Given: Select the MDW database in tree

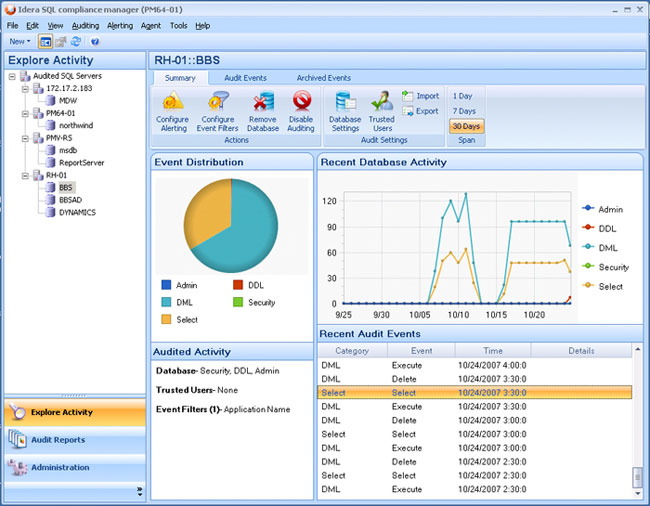Looking at the screenshot, I should pyautogui.click(x=68, y=101).
